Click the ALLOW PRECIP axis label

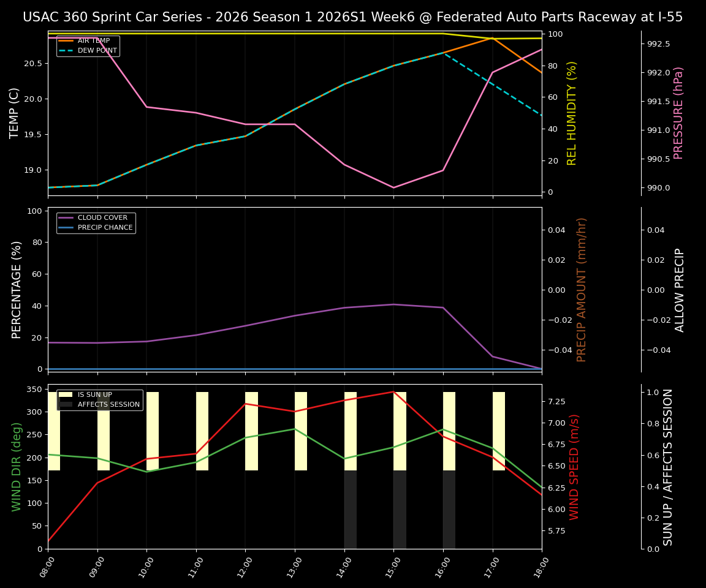tap(680, 288)
